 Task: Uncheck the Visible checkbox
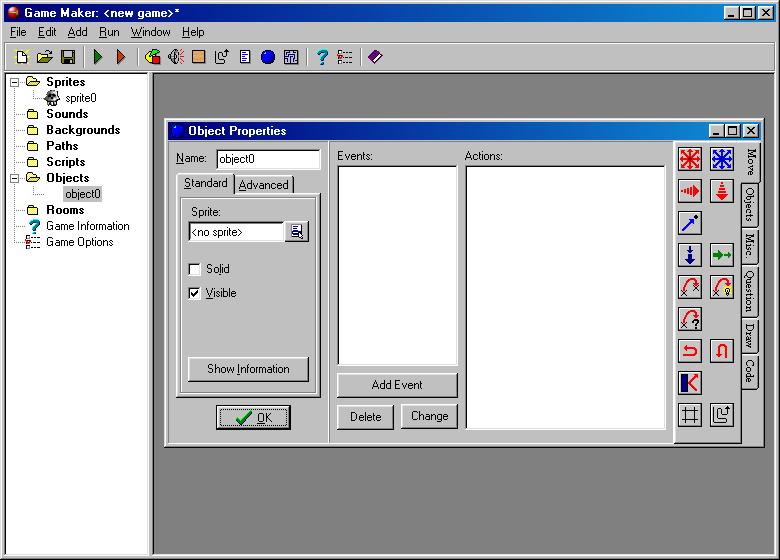[x=195, y=293]
